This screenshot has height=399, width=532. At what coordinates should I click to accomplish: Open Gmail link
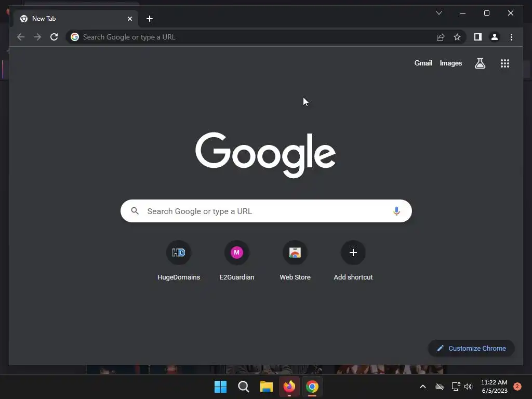coord(423,63)
